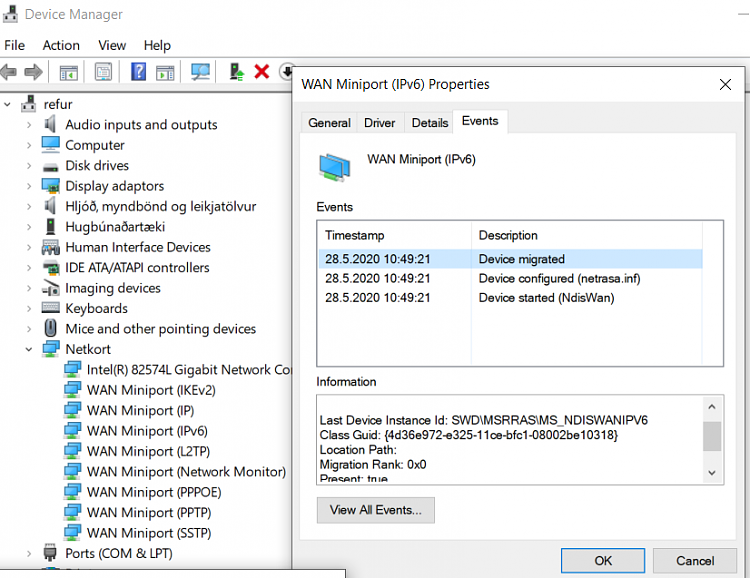Expand the Computer node
The width and height of the screenshot is (750, 578).
tap(29, 145)
